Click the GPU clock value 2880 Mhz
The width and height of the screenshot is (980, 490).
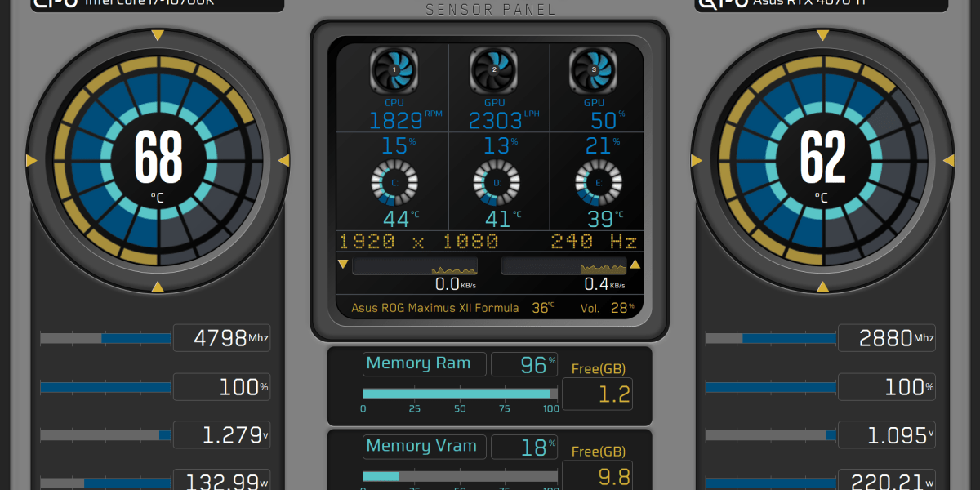click(x=886, y=338)
